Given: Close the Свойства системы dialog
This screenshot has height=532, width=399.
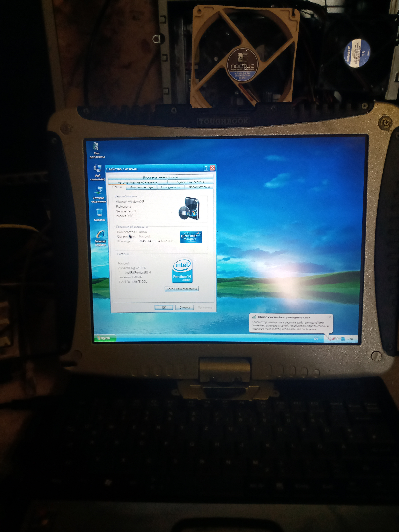Looking at the screenshot, I should click(212, 168).
